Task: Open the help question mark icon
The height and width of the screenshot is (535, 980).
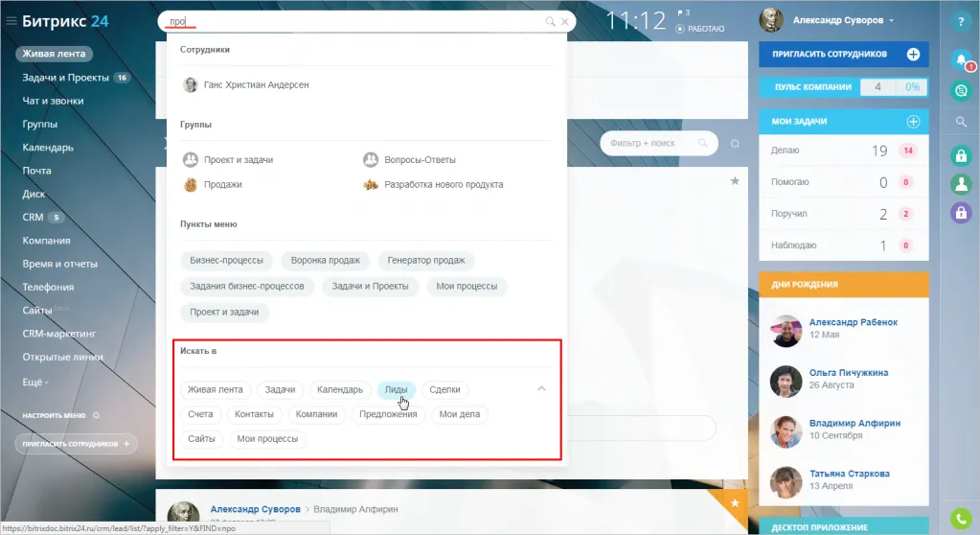Action: pyautogui.click(x=961, y=21)
